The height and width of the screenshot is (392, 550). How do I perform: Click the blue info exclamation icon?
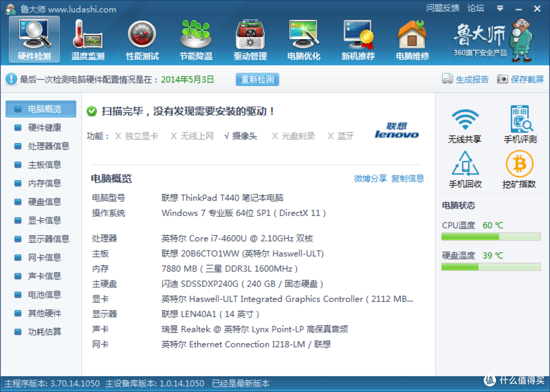point(11,79)
